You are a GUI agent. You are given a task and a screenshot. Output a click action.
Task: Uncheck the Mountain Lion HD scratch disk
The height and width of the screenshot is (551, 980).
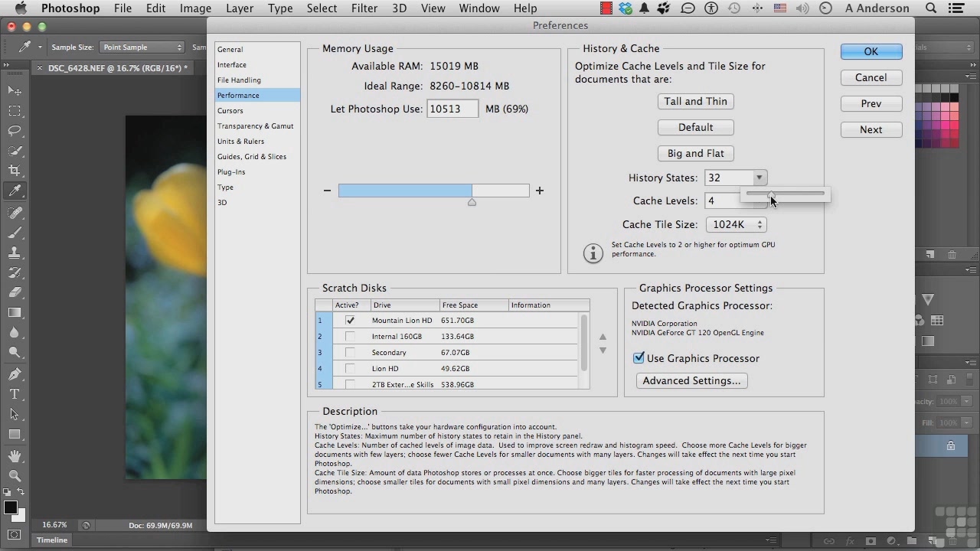(x=350, y=321)
